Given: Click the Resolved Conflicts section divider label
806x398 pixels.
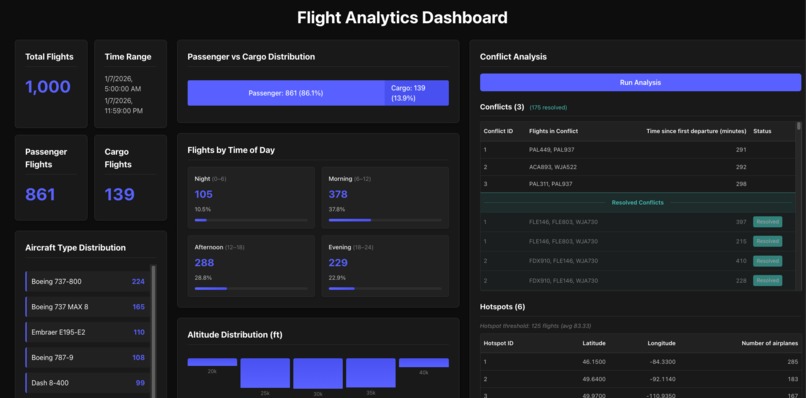Looking at the screenshot, I should [x=637, y=203].
